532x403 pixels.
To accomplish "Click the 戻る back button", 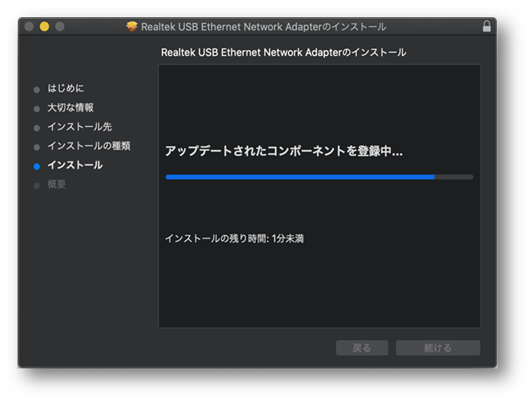I will [x=362, y=348].
